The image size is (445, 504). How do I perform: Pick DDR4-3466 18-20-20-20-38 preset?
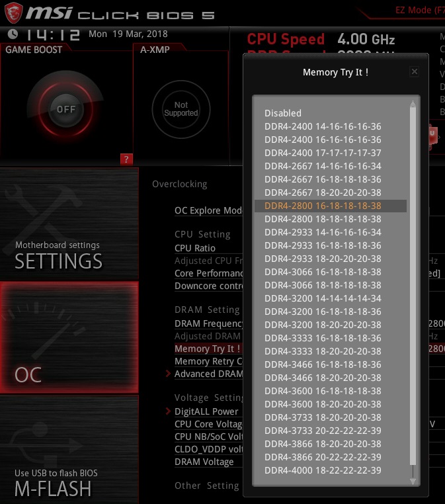[x=323, y=378]
